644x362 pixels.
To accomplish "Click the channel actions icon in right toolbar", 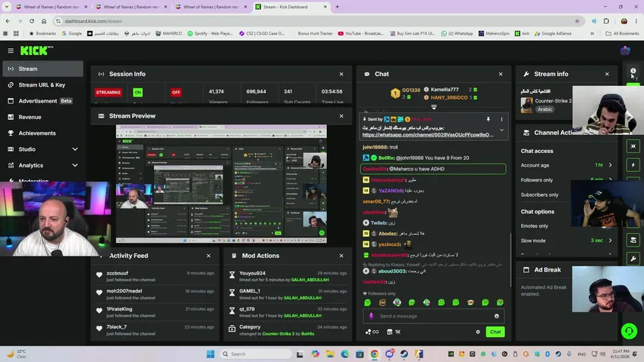I will (633, 240).
